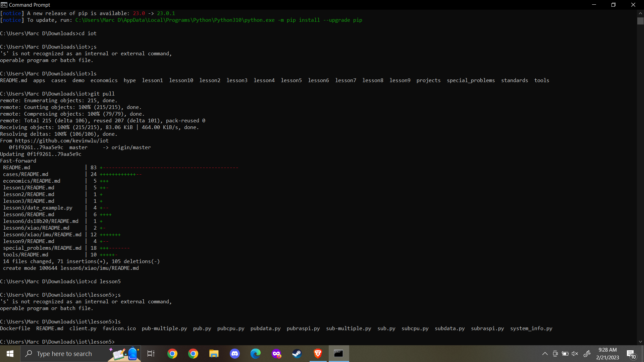Unmute the system volume
This screenshot has height=362, width=644.
[x=576, y=354]
